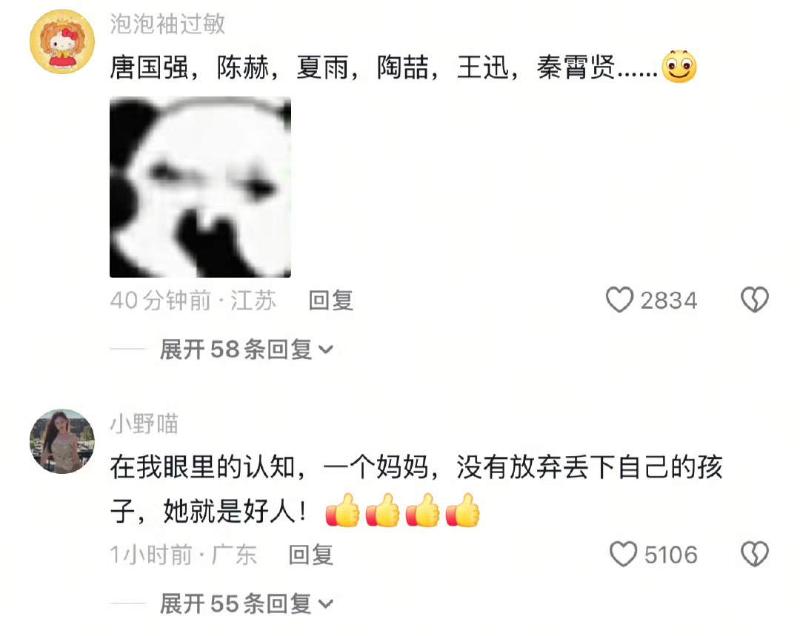
Task: Open 小野喵's avatar profile photo
Action: click(62, 441)
